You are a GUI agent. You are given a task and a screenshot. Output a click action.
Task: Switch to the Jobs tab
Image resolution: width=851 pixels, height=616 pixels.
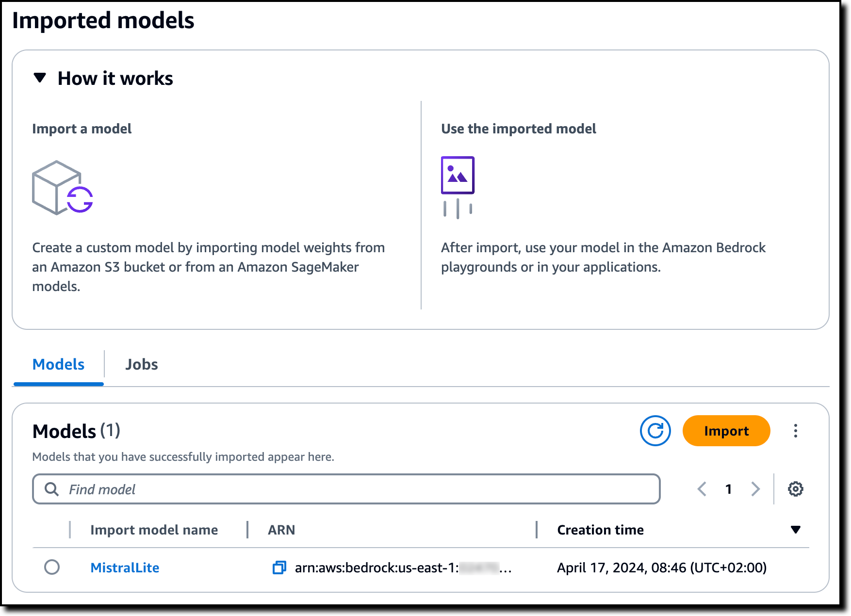coord(141,364)
